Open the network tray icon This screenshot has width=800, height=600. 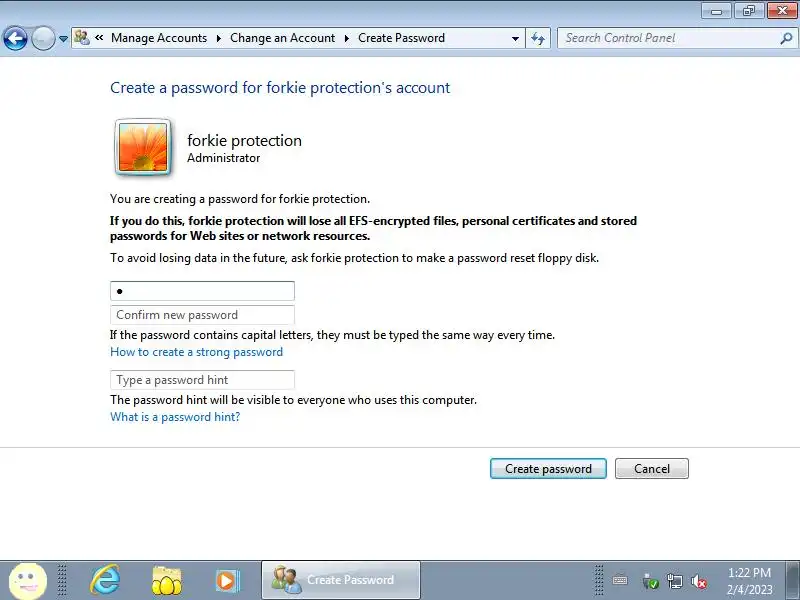(x=674, y=581)
